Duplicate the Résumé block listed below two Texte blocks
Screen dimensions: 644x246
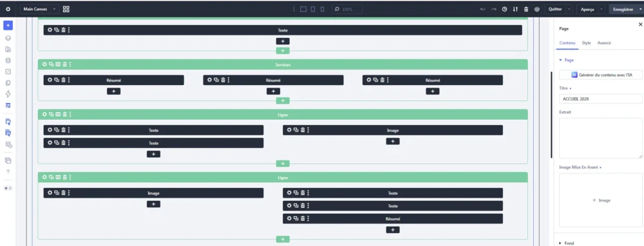tap(296, 219)
